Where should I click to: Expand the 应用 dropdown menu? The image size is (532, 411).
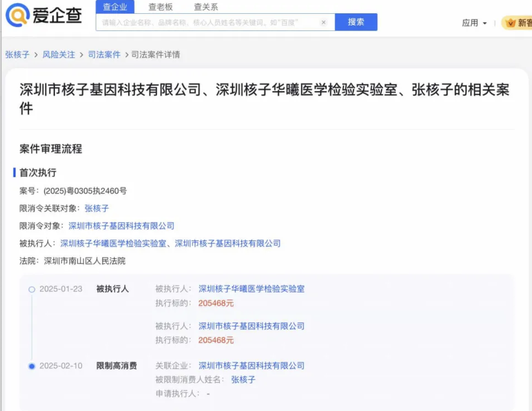coord(474,23)
